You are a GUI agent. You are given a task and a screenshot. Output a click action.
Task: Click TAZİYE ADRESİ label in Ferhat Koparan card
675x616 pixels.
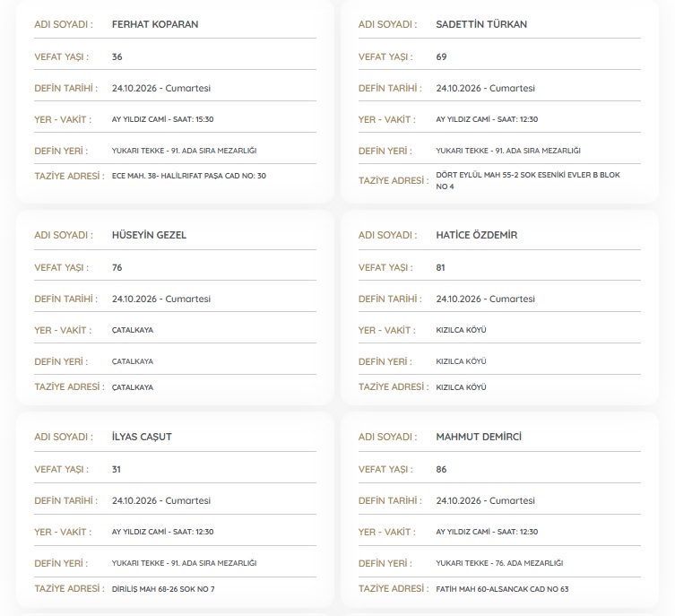coord(69,177)
